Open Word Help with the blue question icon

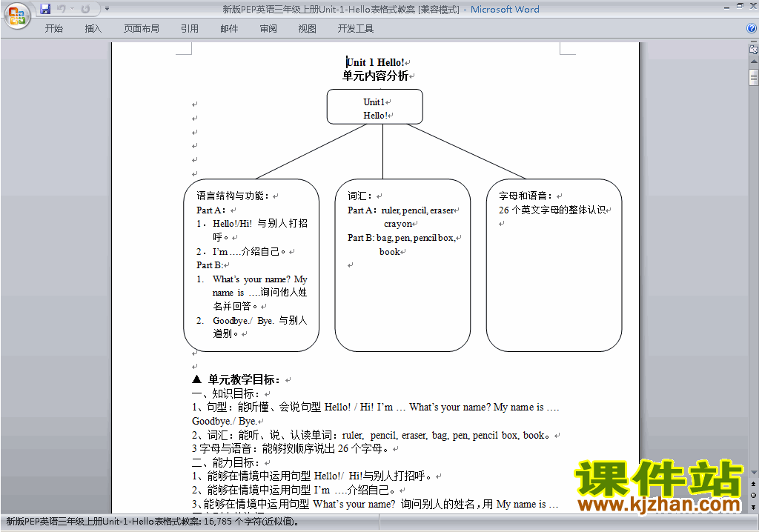[x=752, y=29]
